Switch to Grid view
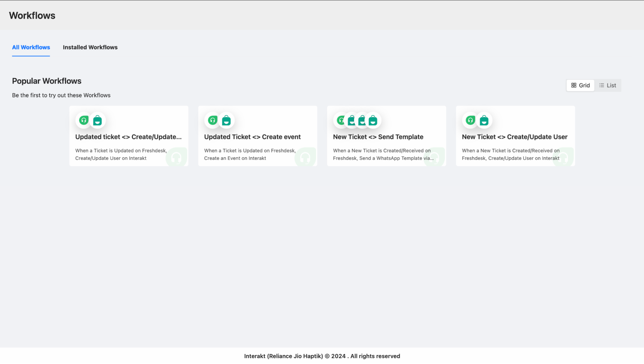Image resolution: width=644 pixels, height=364 pixels. pos(580,85)
